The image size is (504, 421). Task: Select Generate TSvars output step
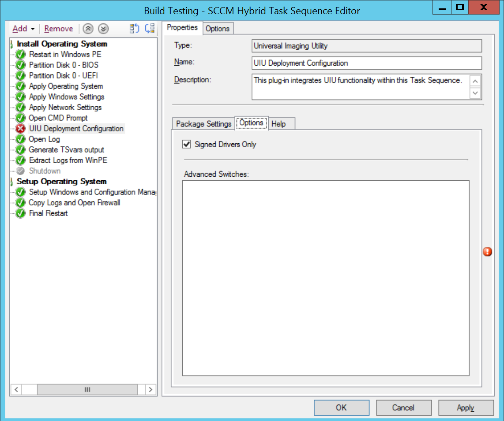click(x=67, y=149)
